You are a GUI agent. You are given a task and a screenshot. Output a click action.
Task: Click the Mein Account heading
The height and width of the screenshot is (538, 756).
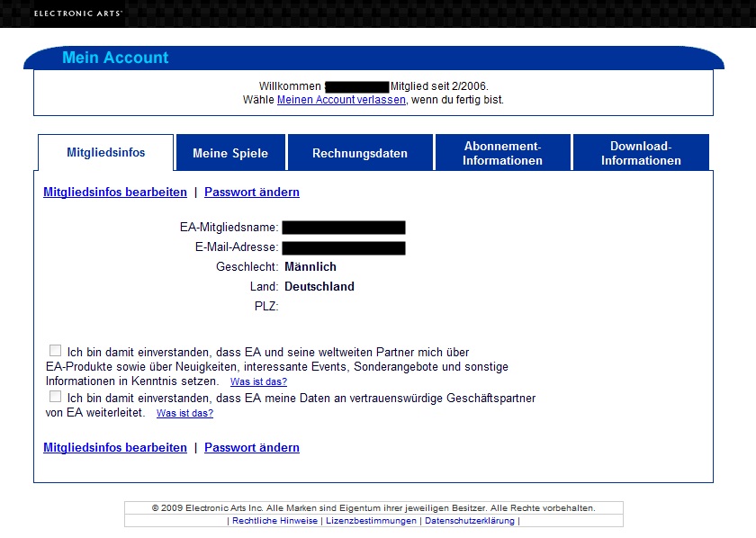[x=115, y=58]
